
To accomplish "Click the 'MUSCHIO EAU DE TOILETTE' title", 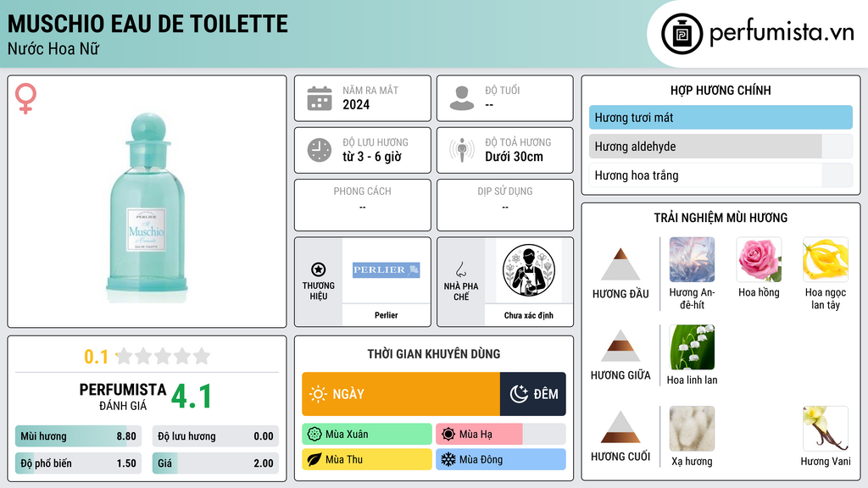I will 147,25.
